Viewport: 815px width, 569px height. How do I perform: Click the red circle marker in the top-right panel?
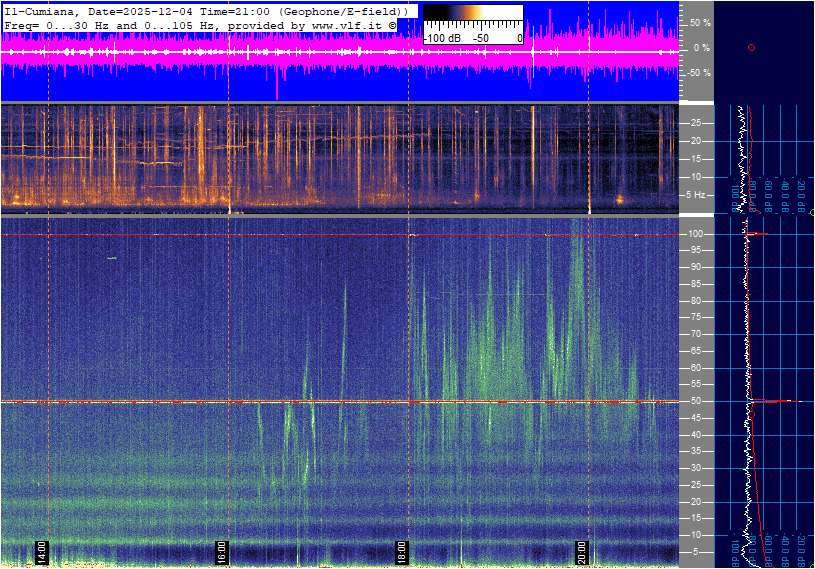(751, 47)
